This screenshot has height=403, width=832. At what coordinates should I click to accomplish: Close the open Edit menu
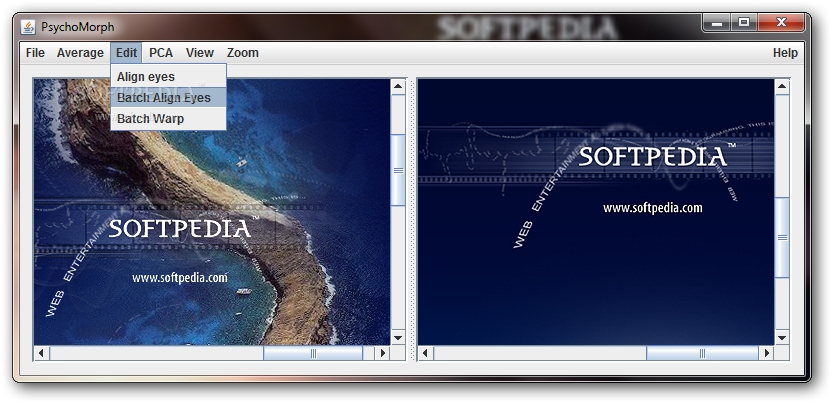tap(126, 53)
